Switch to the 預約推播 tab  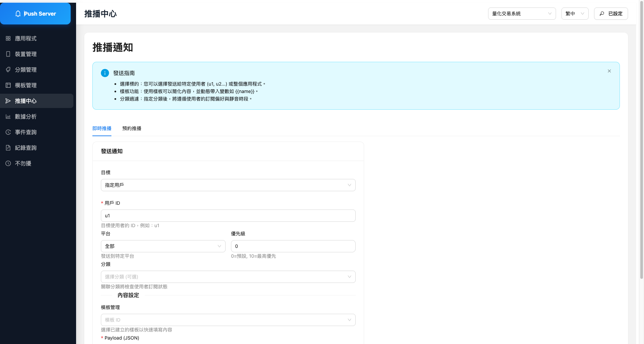coord(132,128)
